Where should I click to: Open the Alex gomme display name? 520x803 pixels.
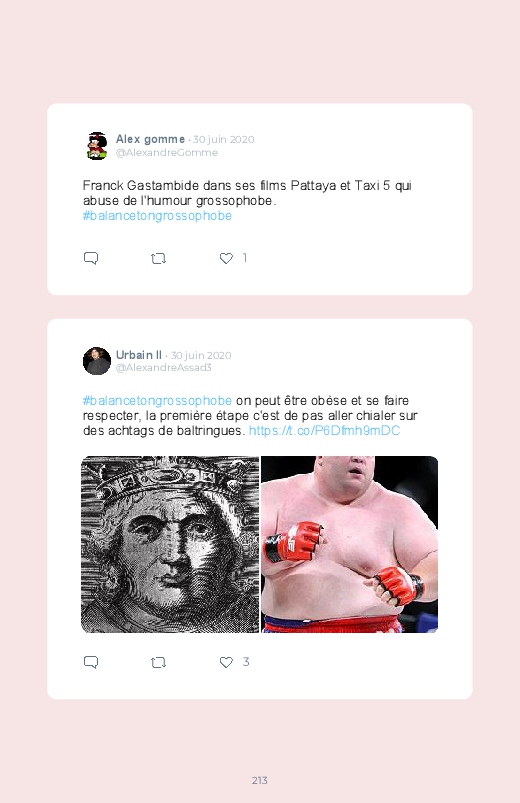(150, 139)
